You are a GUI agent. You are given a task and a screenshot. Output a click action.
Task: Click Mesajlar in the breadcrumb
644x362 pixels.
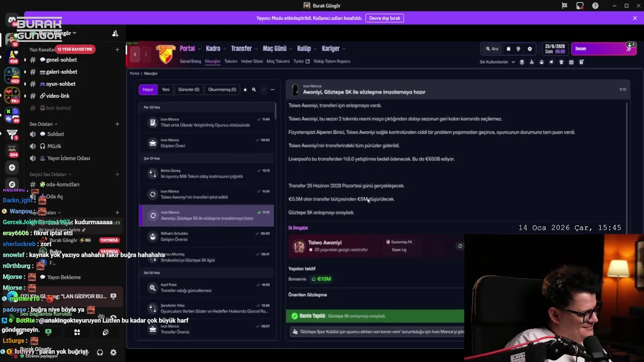point(150,73)
